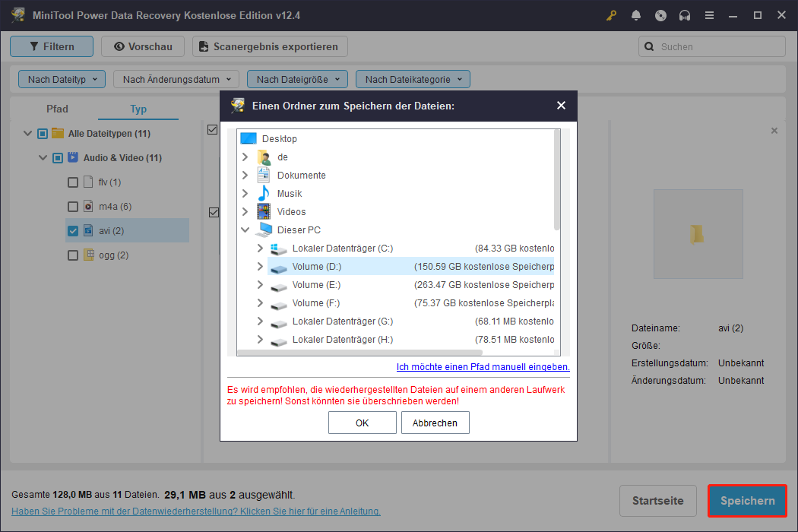The height and width of the screenshot is (532, 798).
Task: Go to Startseite
Action: coord(657,501)
